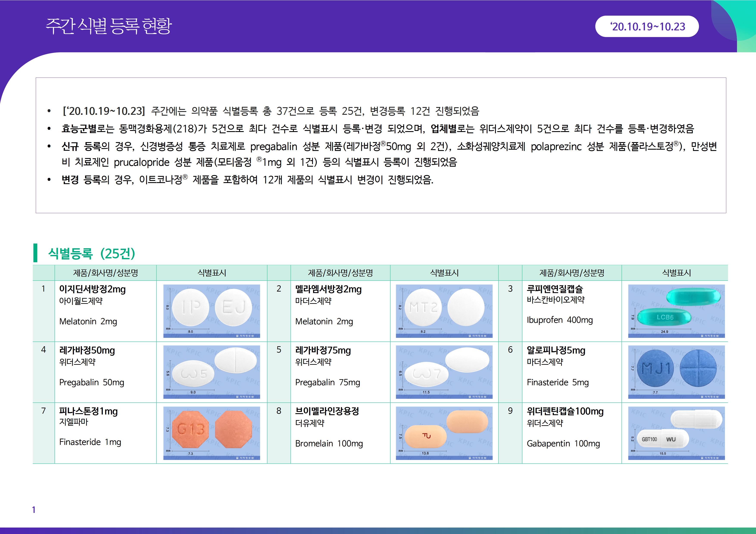Click the last 식별표시 column header
This screenshot has height=534, width=756.
pyautogui.click(x=676, y=273)
